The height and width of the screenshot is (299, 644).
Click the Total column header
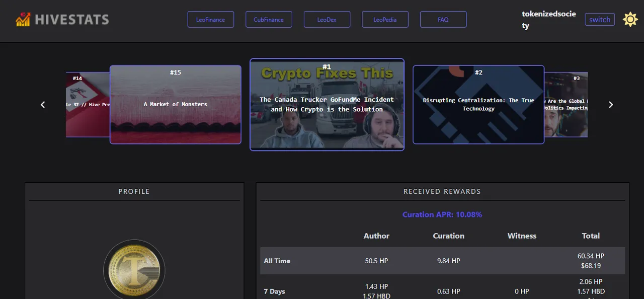point(591,236)
